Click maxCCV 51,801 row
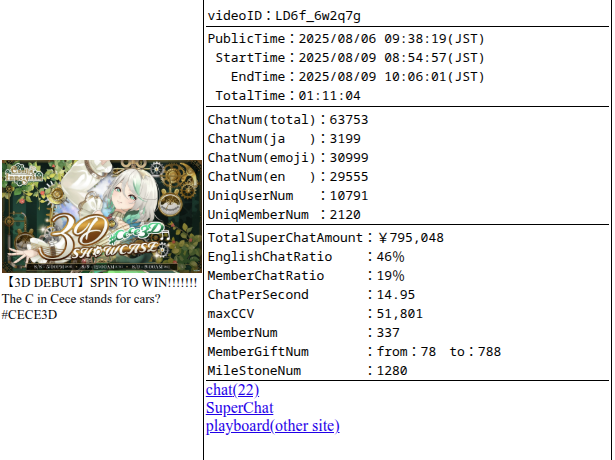 point(315,314)
